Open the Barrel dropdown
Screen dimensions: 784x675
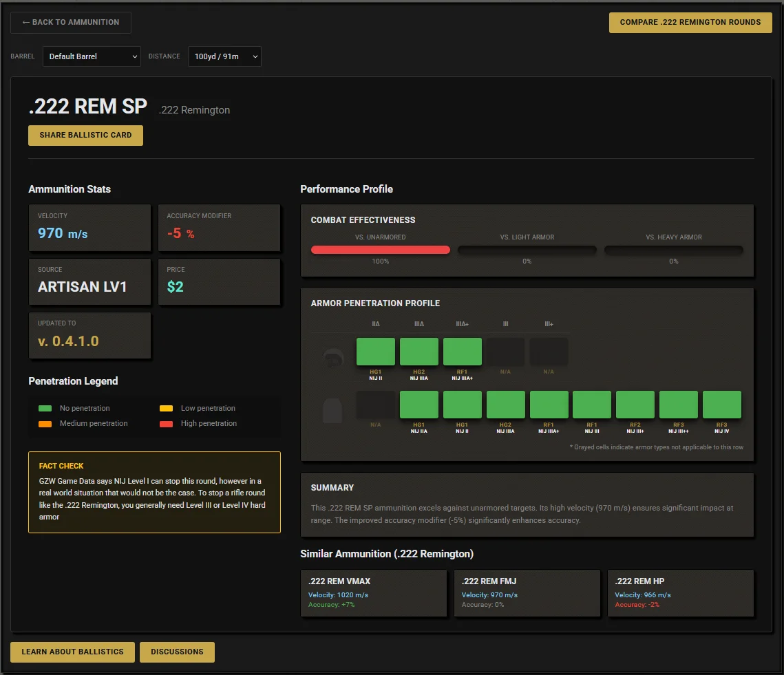[92, 56]
